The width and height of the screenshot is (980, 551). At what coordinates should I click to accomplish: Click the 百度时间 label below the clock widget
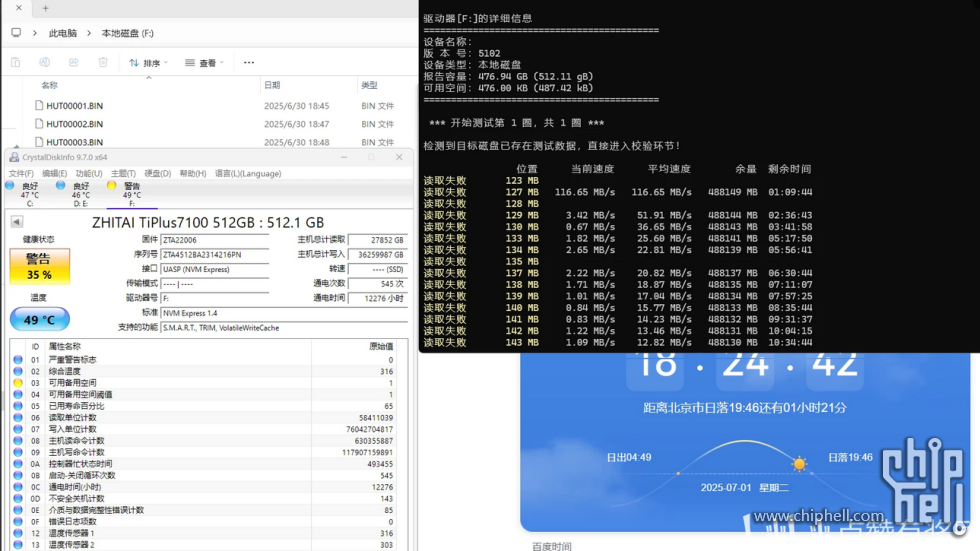tap(551, 546)
